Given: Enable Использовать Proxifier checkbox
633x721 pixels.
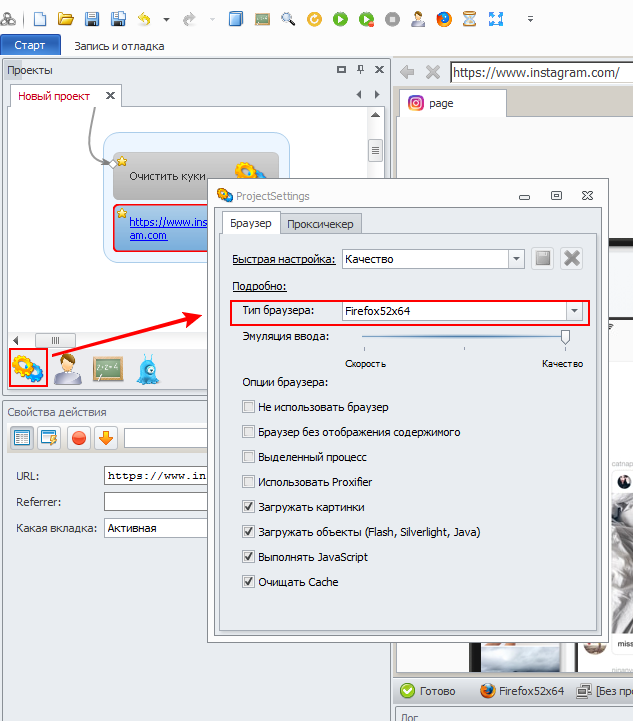Looking at the screenshot, I should [x=248, y=482].
